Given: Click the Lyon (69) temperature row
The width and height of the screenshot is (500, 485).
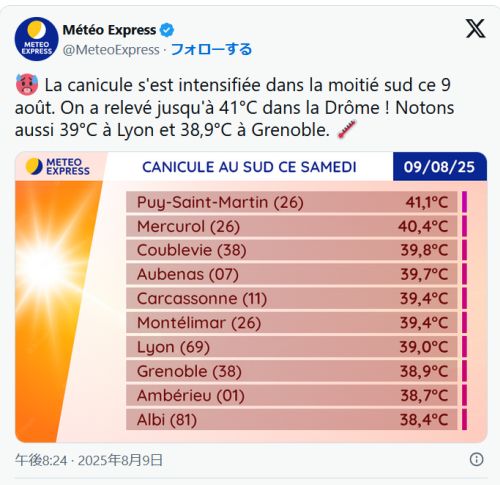Looking at the screenshot, I should [292, 347].
